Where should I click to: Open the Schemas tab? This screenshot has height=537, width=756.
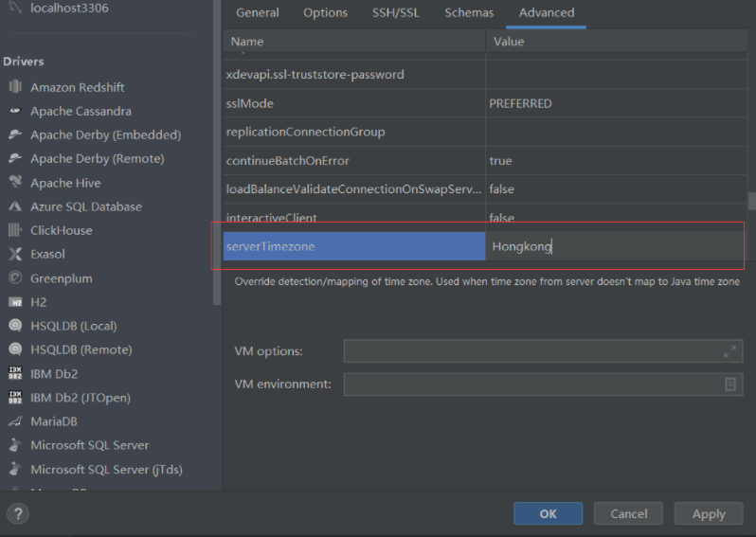469,12
